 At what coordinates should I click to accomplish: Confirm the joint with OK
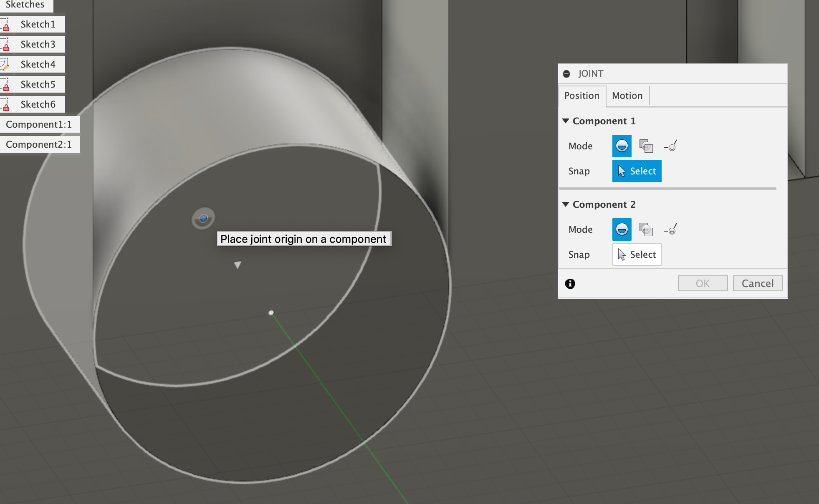(x=703, y=284)
